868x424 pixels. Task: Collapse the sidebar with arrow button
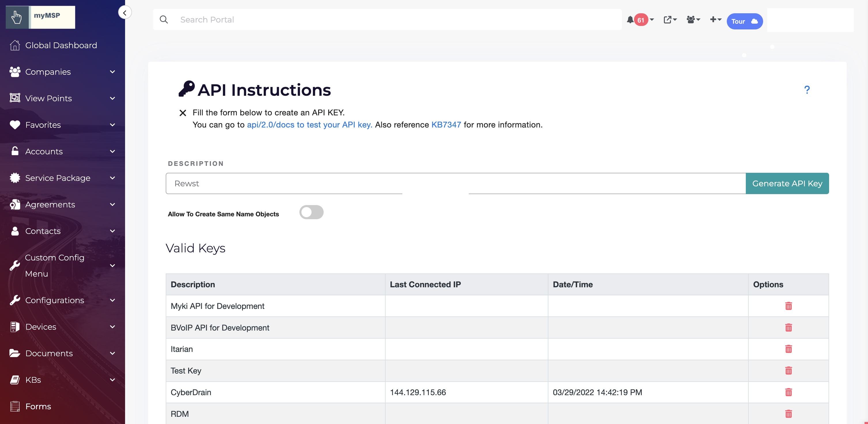(125, 13)
